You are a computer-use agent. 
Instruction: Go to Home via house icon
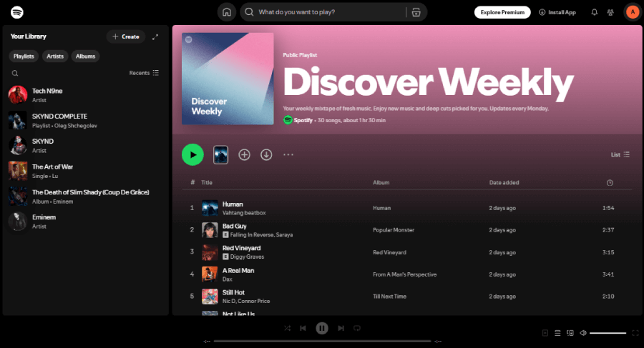click(227, 12)
